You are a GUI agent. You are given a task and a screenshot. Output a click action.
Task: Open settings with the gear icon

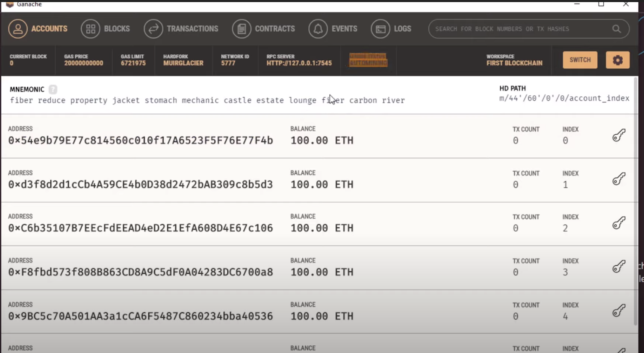(618, 60)
